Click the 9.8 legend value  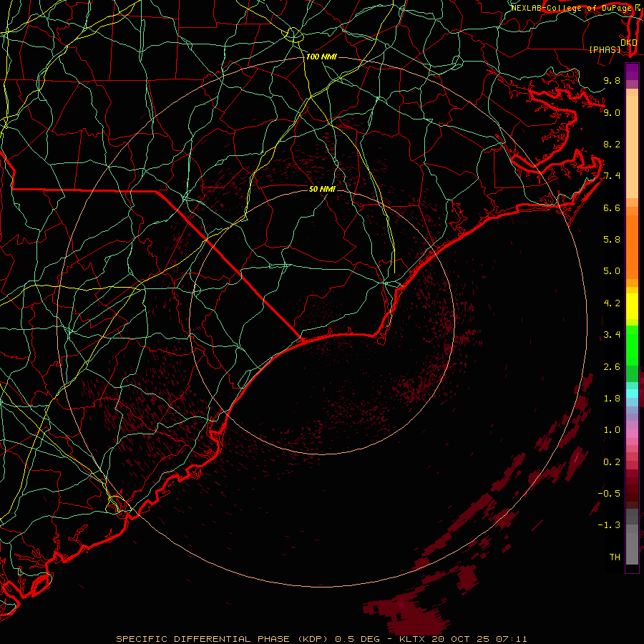[612, 80]
